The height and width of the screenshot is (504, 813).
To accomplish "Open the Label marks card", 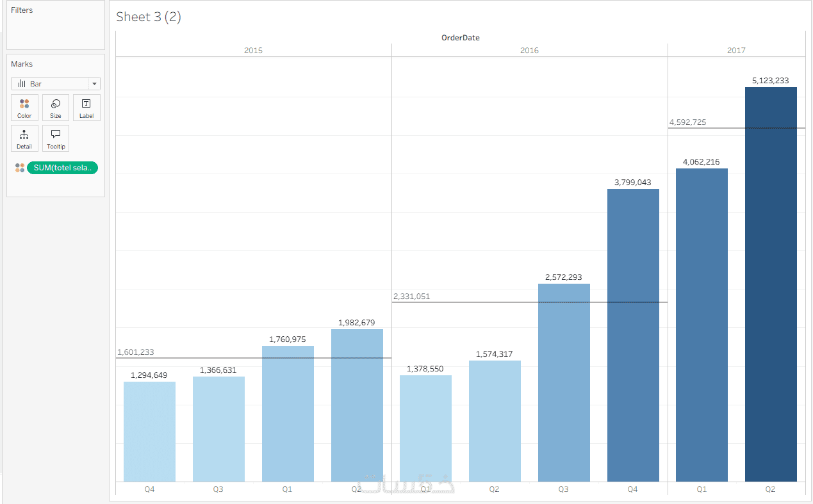I will pyautogui.click(x=86, y=108).
